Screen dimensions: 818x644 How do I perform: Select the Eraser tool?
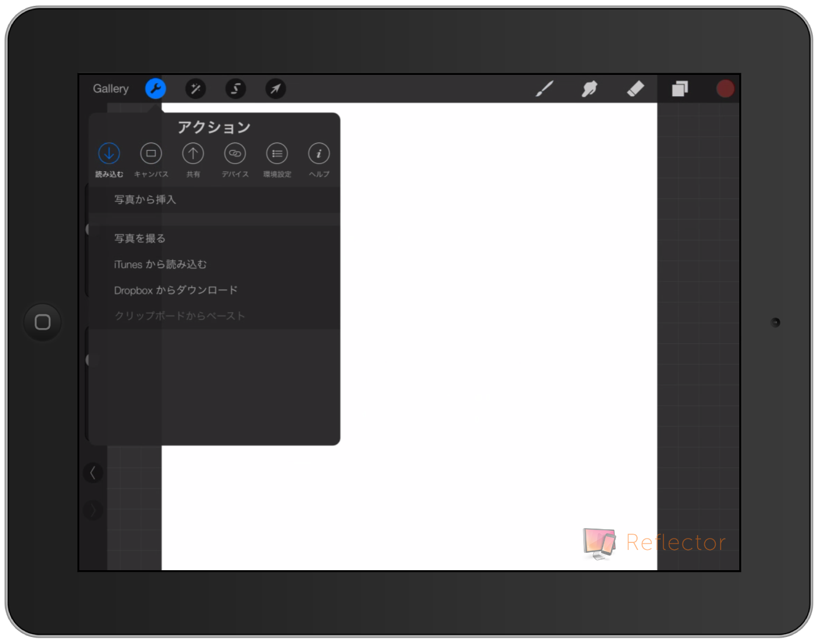635,89
